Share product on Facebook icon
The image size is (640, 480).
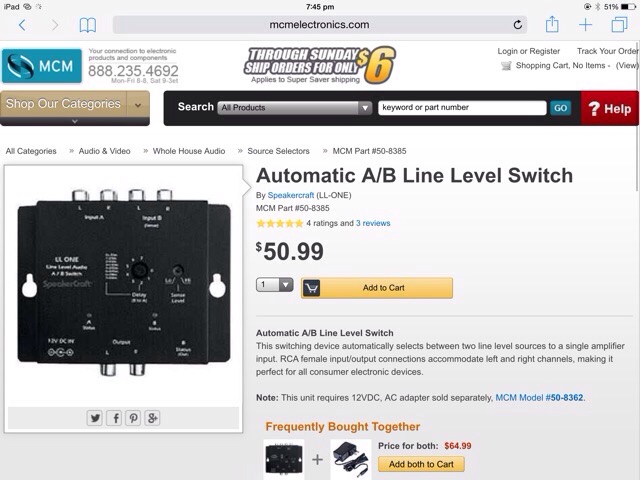[x=114, y=418]
